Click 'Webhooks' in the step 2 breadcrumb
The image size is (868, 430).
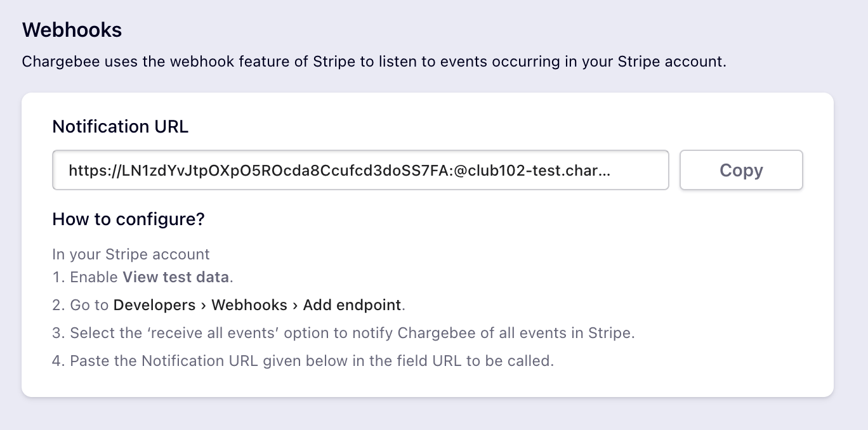[x=249, y=305]
